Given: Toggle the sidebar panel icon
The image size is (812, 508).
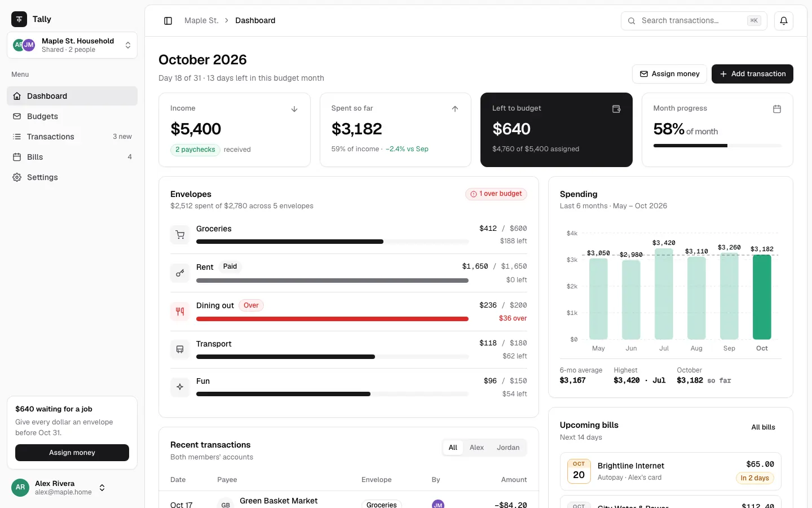Looking at the screenshot, I should coord(168,21).
